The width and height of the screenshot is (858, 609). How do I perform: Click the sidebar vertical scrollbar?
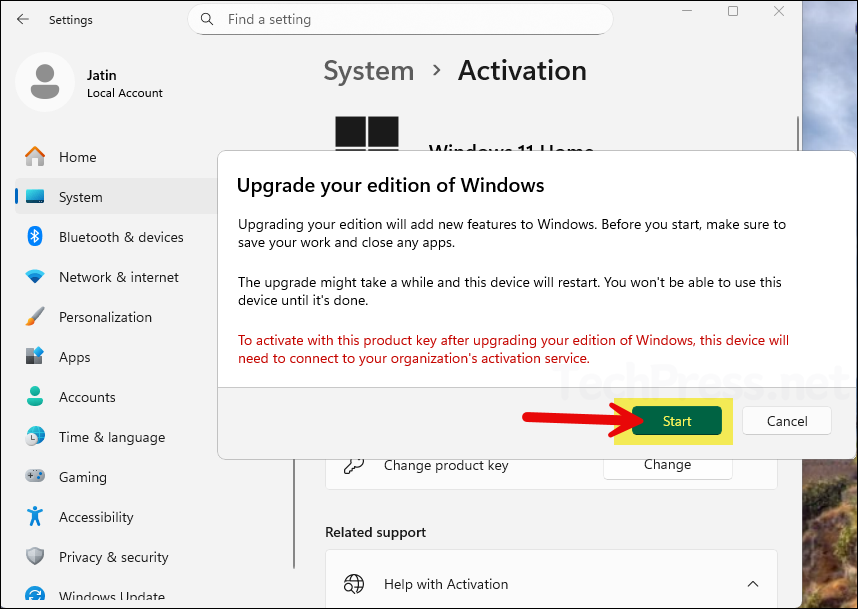coord(294,514)
